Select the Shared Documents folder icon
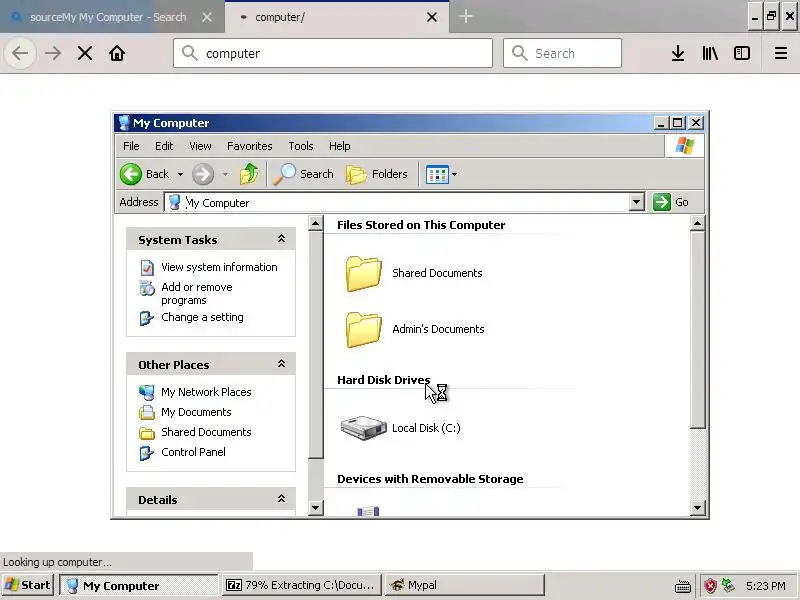This screenshot has width=800, height=600. coord(363,273)
